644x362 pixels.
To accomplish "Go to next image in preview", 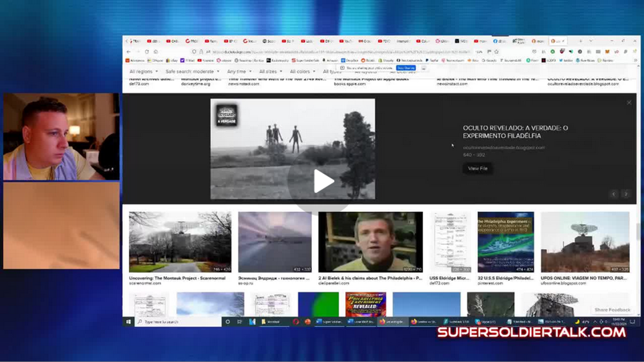I will (625, 194).
